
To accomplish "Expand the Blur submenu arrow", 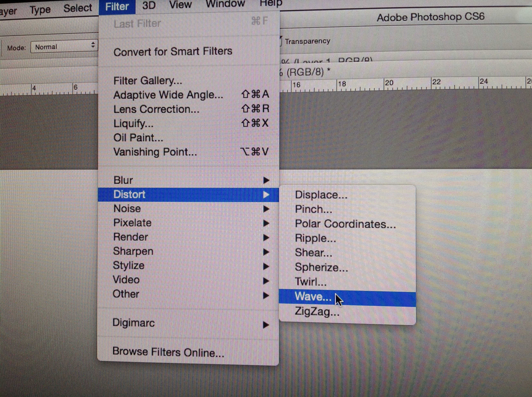I will pos(266,180).
